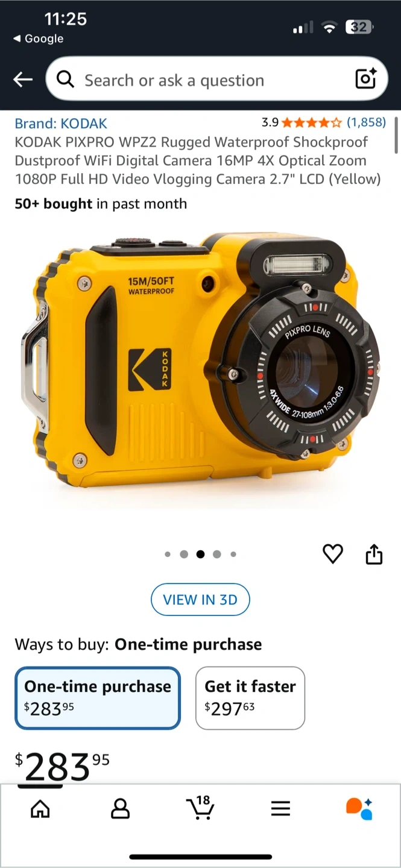Image resolution: width=401 pixels, height=868 pixels.
Task: Tap the back arrow icon
Action: tap(23, 79)
